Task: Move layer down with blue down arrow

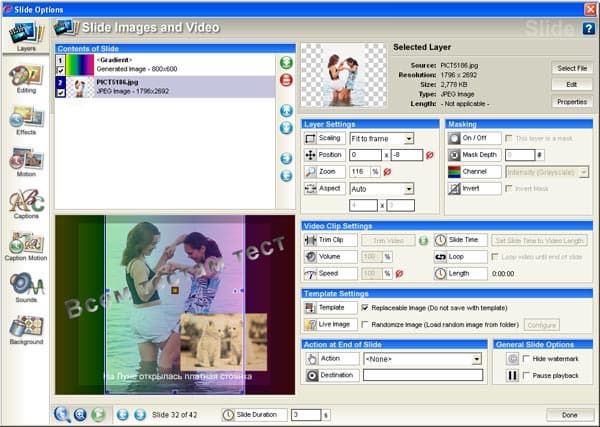Action: pyautogui.click(x=286, y=128)
